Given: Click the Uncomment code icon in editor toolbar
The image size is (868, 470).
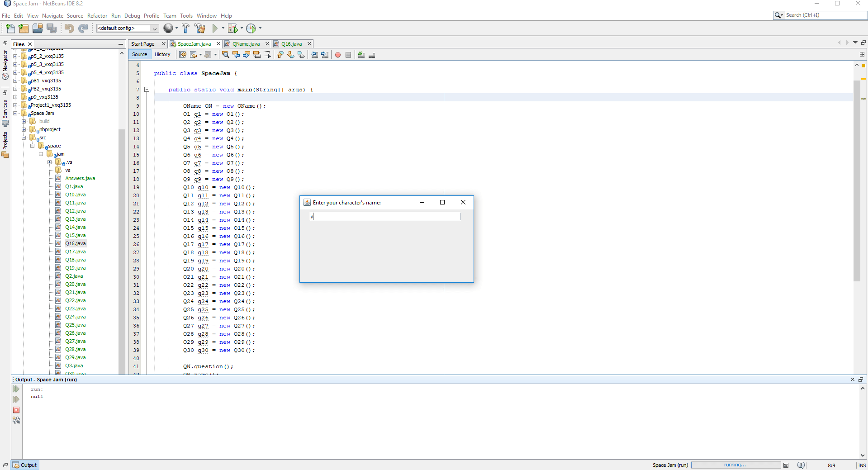Looking at the screenshot, I should tap(372, 55).
